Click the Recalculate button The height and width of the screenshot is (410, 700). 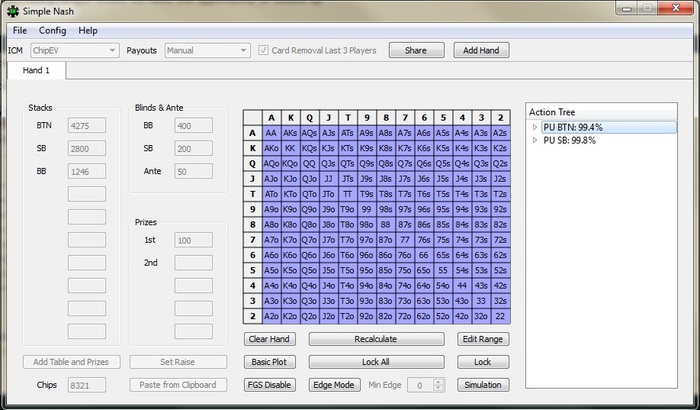click(x=376, y=339)
